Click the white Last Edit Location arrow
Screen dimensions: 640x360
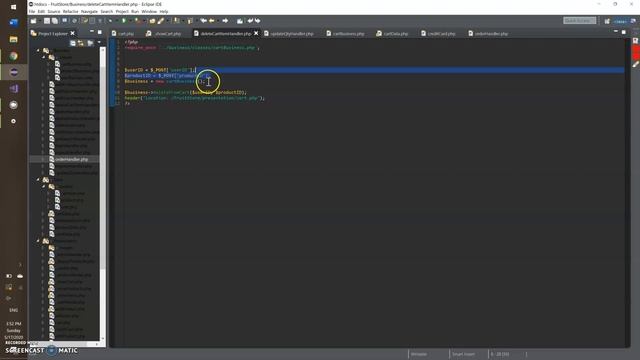pos(203,21)
